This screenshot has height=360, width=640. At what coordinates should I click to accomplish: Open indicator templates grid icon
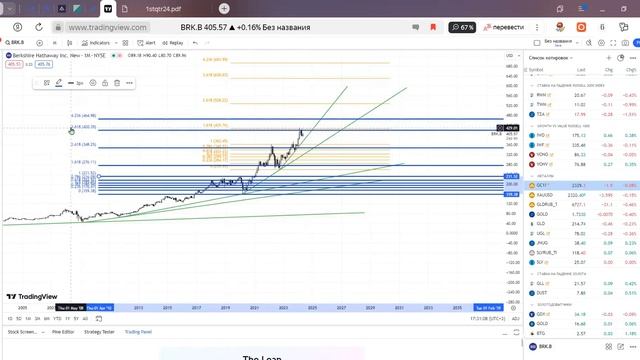pyautogui.click(x=125, y=43)
